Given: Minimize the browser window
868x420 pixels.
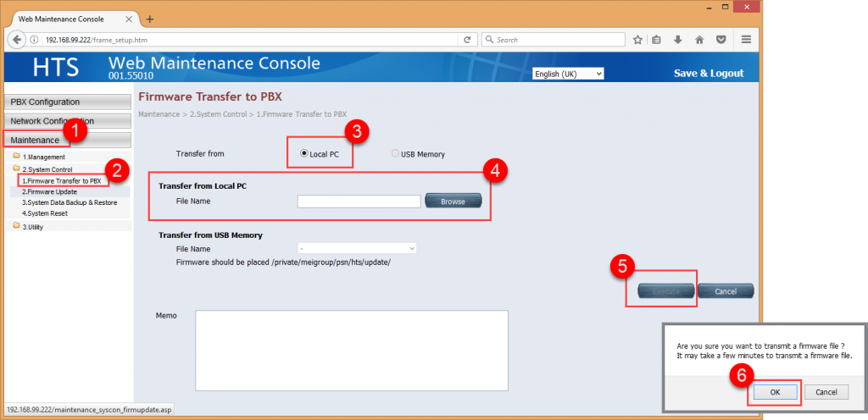Looking at the screenshot, I should pos(711,7).
